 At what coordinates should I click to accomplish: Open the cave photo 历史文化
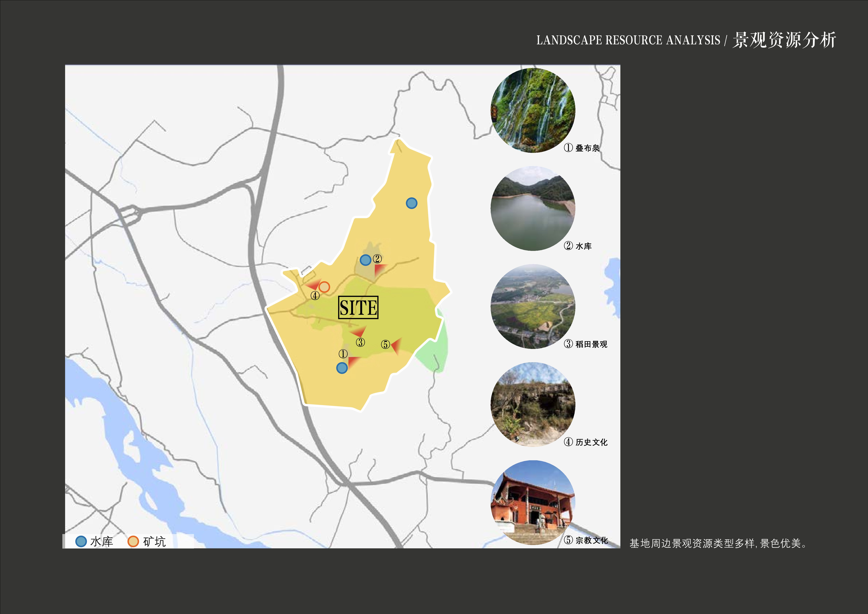click(x=533, y=404)
